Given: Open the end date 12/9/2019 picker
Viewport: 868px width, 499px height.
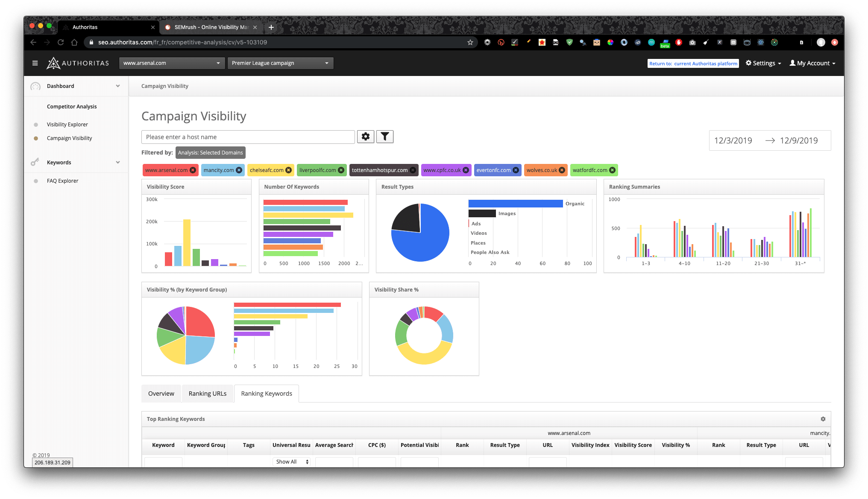Looking at the screenshot, I should tap(799, 140).
